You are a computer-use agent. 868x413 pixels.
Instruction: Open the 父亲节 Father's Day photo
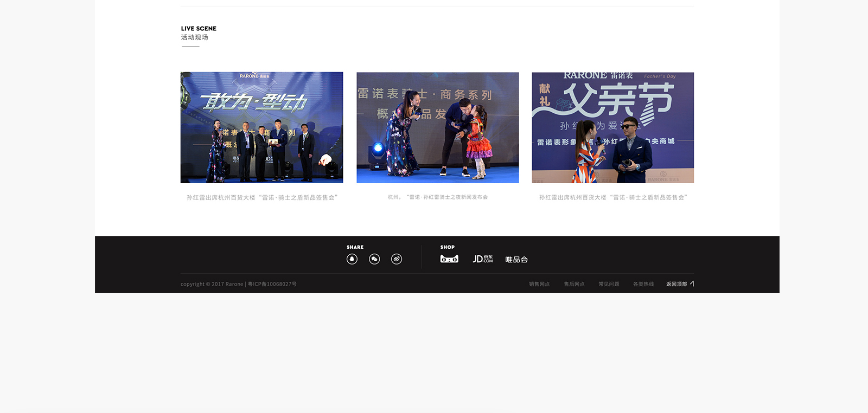pos(612,127)
